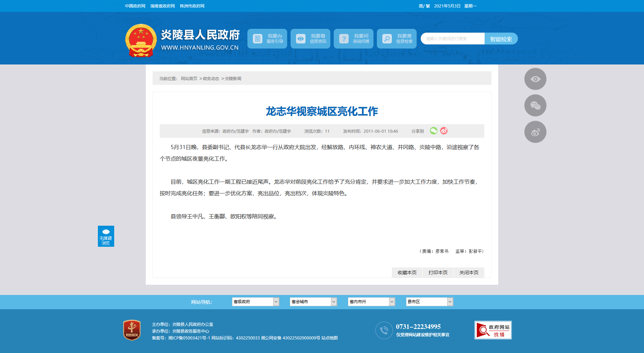
Task: Toggle 无障碍浏览 accessibility mode
Action: (x=106, y=236)
